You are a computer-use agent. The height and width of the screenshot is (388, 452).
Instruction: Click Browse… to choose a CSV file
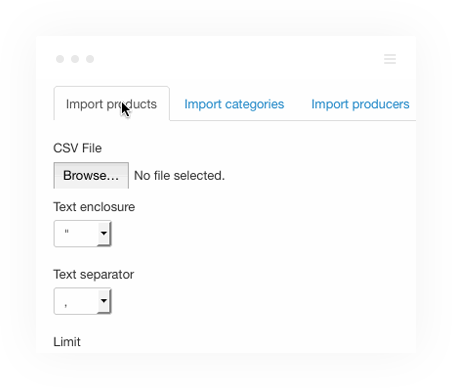tap(91, 176)
